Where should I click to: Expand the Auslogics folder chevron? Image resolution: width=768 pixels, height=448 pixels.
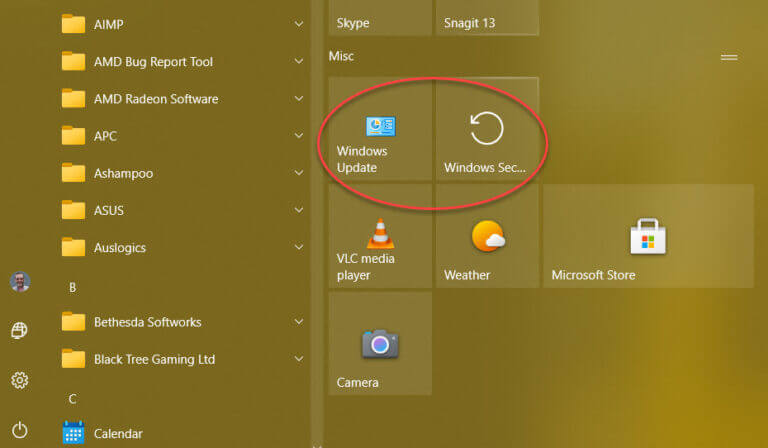299,247
